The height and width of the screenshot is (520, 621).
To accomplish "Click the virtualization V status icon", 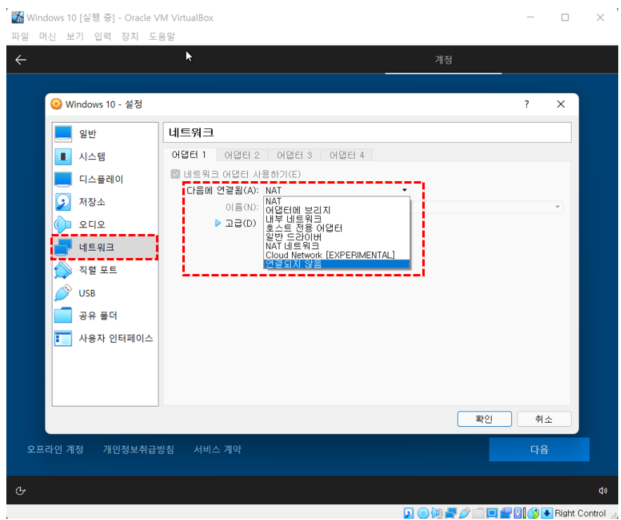I will (518, 513).
